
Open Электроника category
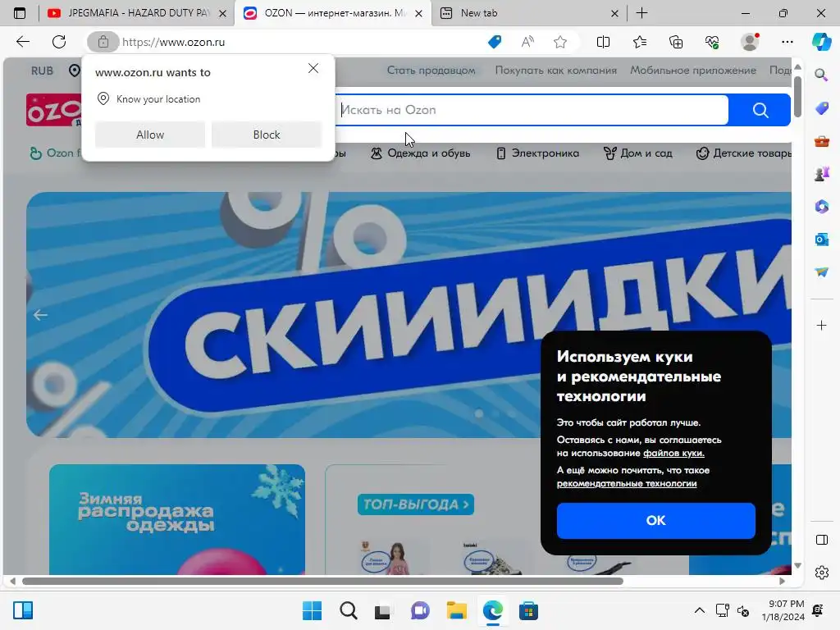(x=537, y=153)
